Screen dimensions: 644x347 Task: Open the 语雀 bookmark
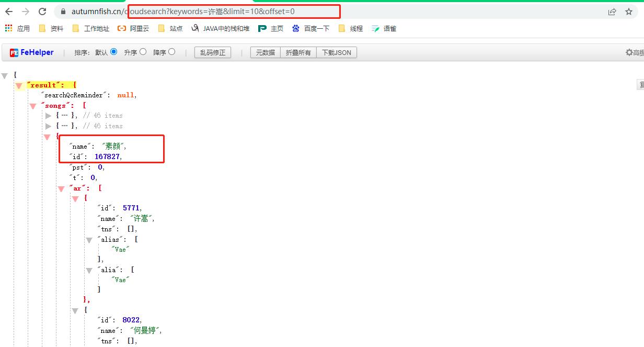(x=384, y=28)
